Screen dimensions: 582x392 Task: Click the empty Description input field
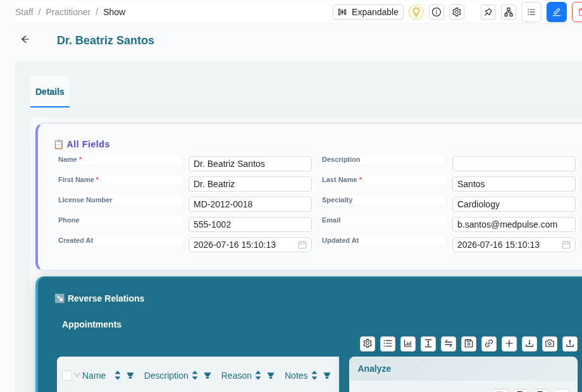coord(514,164)
